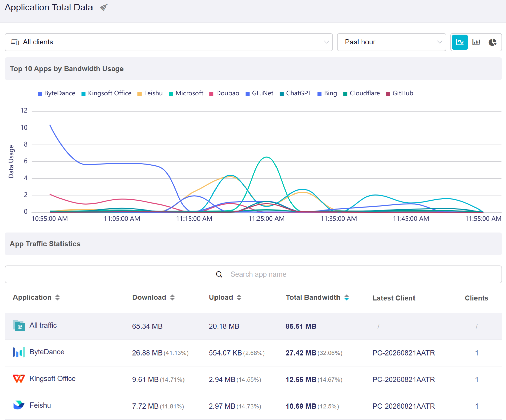Click the 11:45:00 AM axis label
506x420 pixels.
point(411,219)
